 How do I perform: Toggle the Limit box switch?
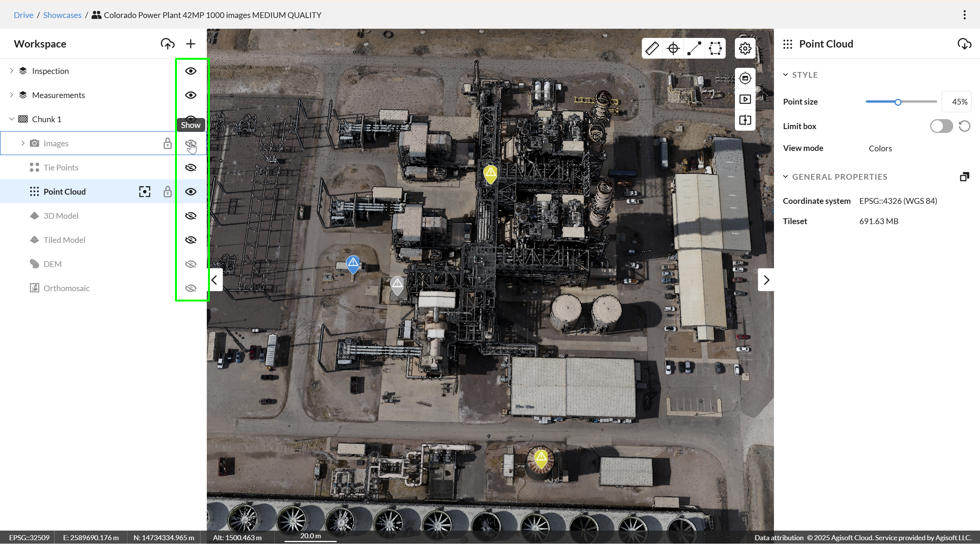pos(941,126)
